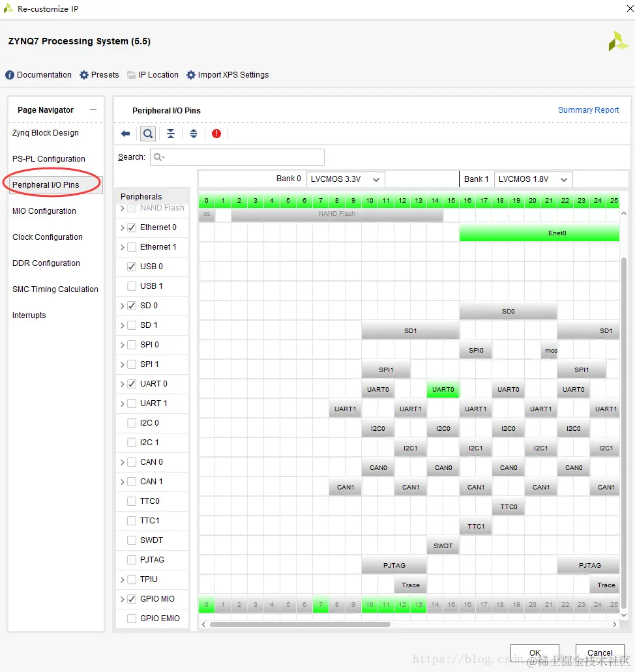Click the horizontal scrollbar thumb
This screenshot has width=635, height=672.
[x=300, y=624]
